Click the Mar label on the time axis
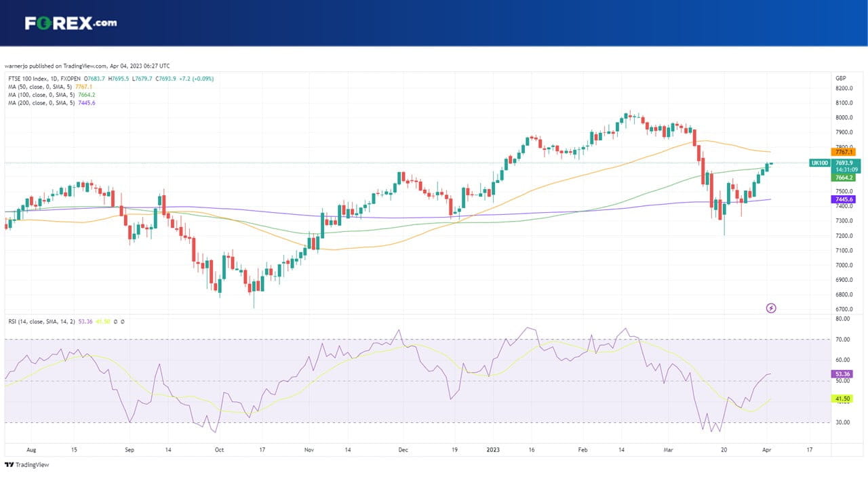The height and width of the screenshot is (488, 868). pos(670,449)
